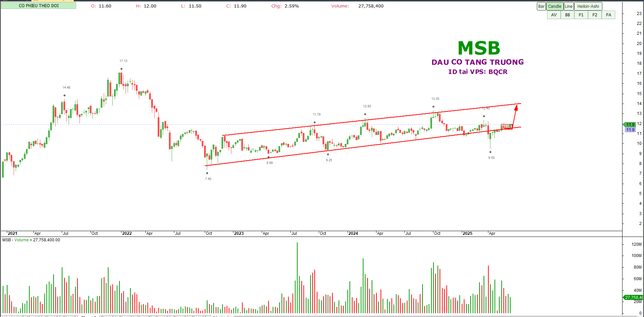This screenshot has width=644, height=317.
Task: Click 2024 on the date axis
Action: (x=353, y=233)
